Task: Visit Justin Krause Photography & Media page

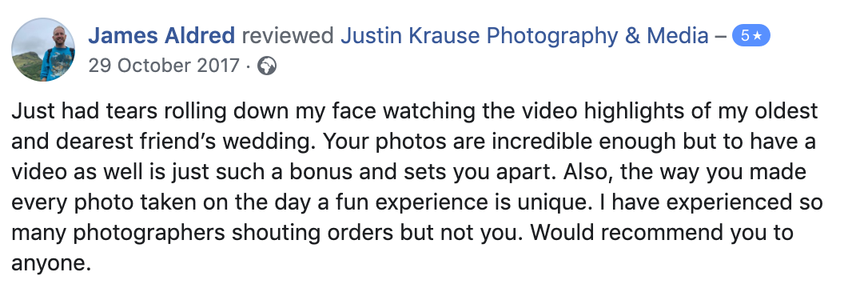Action: pos(524,37)
